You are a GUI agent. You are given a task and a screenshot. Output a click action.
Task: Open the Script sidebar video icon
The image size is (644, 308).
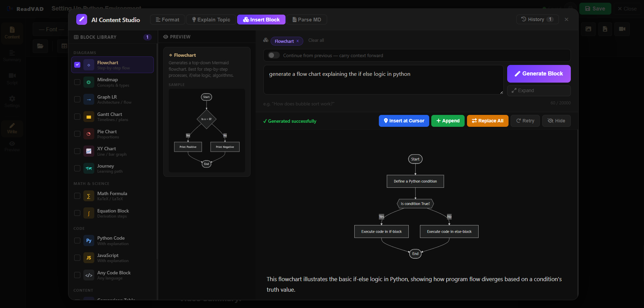12,75
